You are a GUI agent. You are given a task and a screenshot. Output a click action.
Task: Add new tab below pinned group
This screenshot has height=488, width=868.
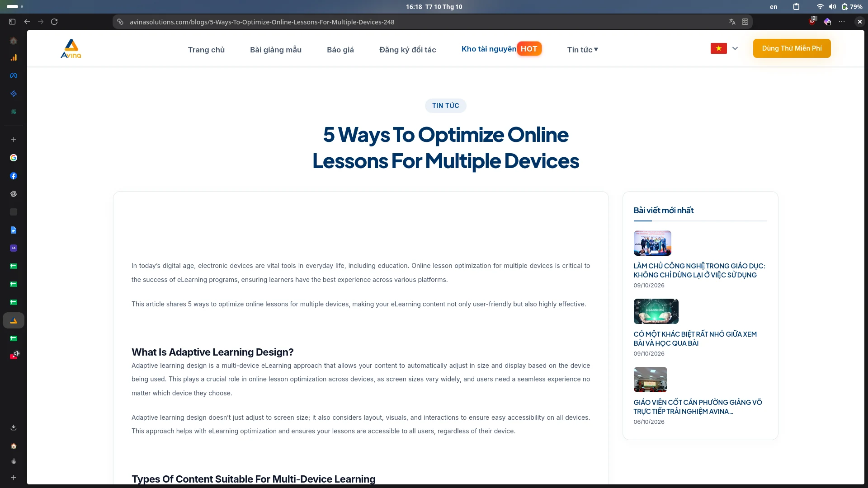point(14,140)
